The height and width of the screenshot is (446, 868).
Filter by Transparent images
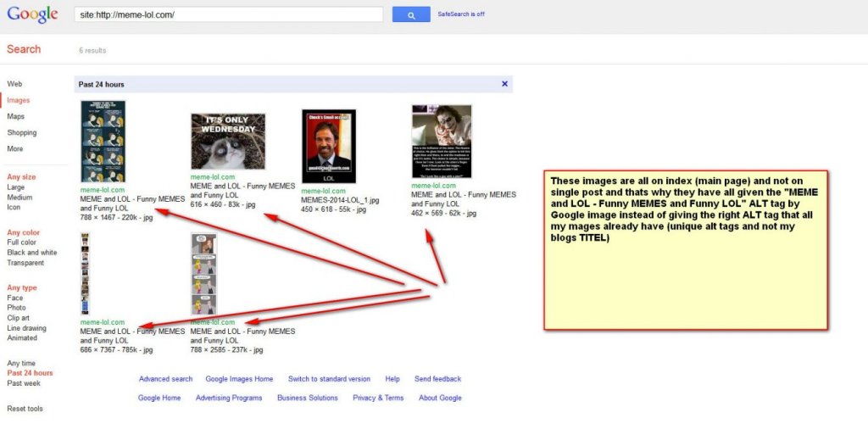pyautogui.click(x=25, y=263)
